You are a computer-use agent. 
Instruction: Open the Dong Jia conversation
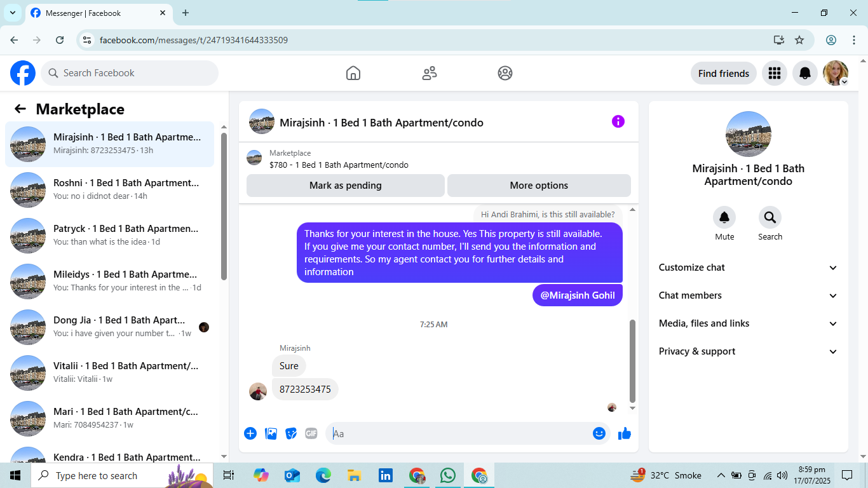tap(110, 327)
